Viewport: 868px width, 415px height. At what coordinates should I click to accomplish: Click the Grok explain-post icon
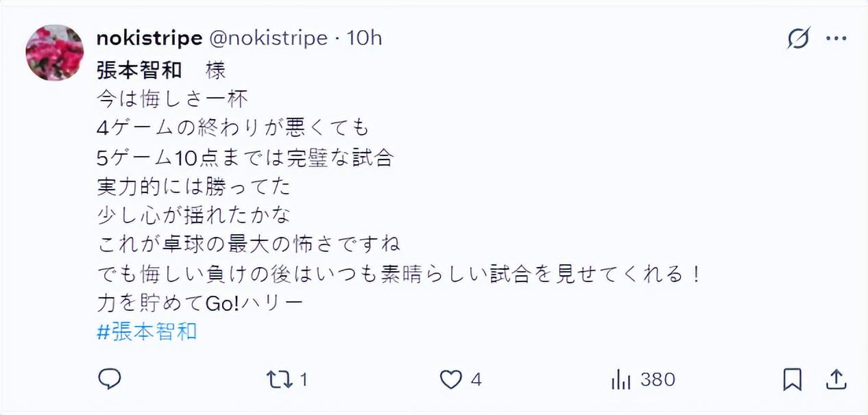pyautogui.click(x=798, y=38)
